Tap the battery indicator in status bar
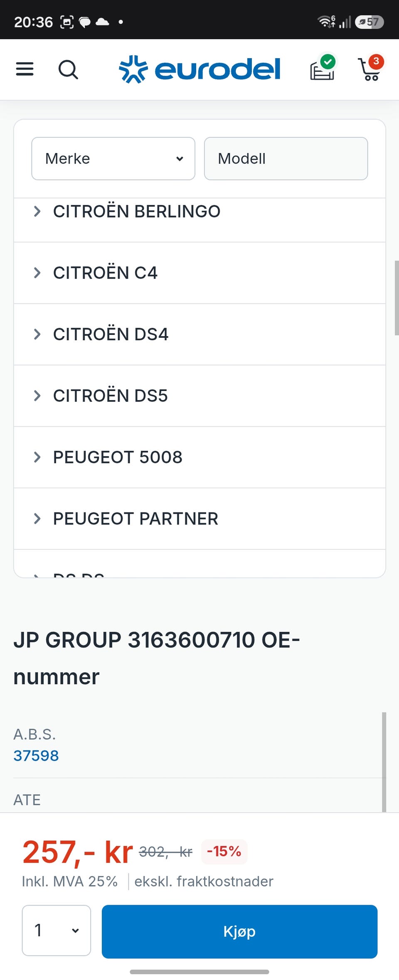399x980 pixels. (369, 22)
